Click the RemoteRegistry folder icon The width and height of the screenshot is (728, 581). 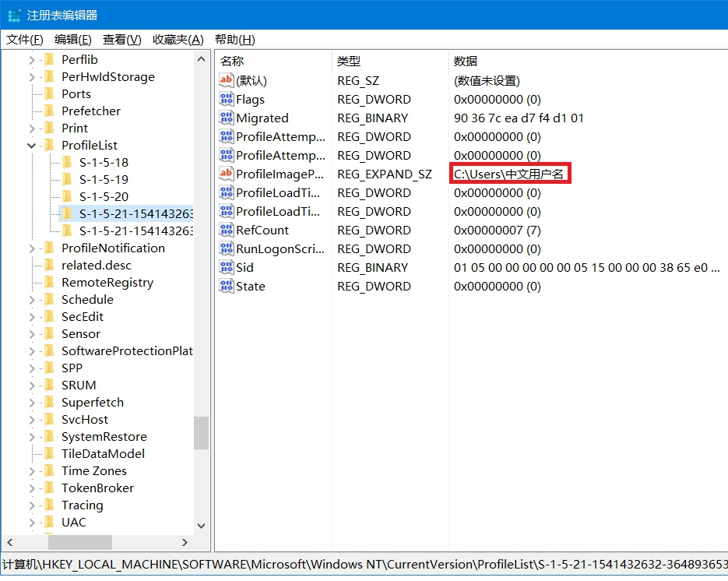50,283
